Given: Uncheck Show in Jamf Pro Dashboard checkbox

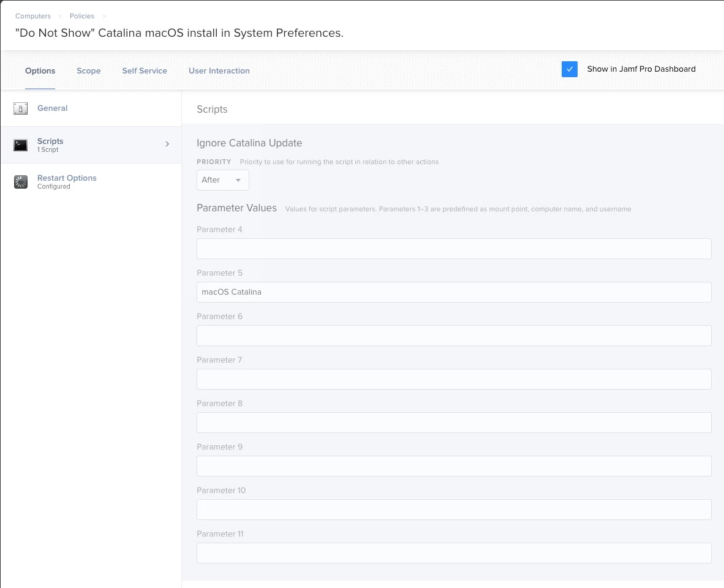Looking at the screenshot, I should [x=569, y=69].
